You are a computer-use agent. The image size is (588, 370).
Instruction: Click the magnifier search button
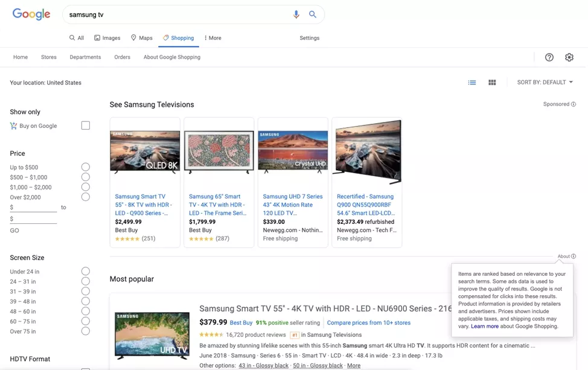tap(312, 14)
